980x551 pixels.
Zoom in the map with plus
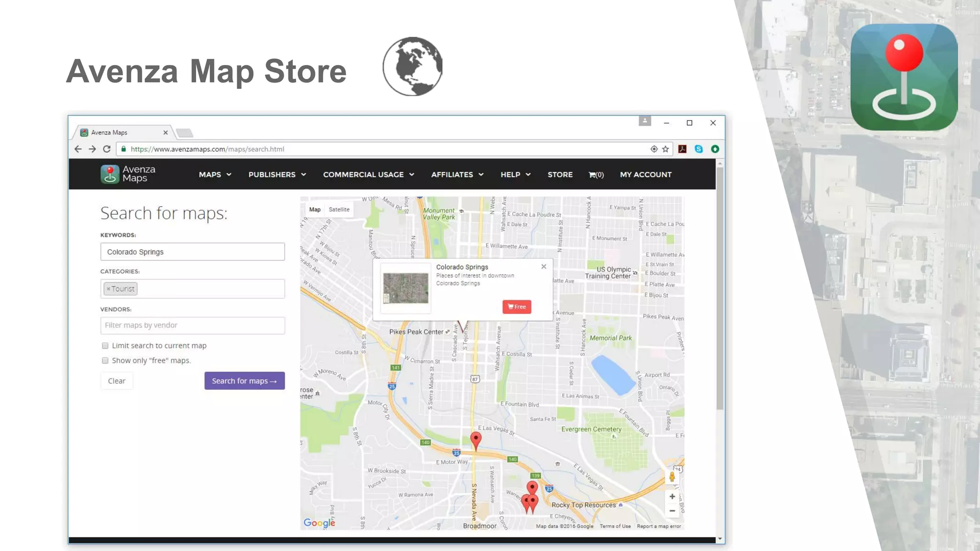pyautogui.click(x=672, y=497)
